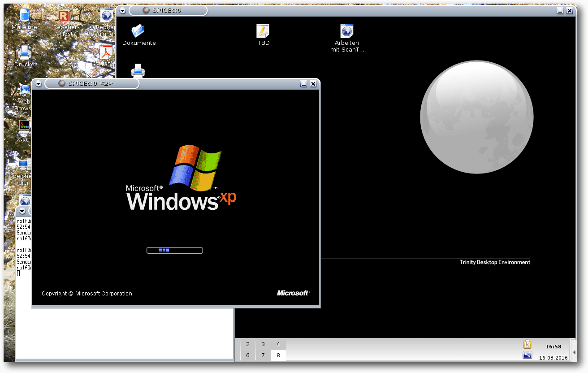Click the 16.03.2016 date in panel

(553, 358)
